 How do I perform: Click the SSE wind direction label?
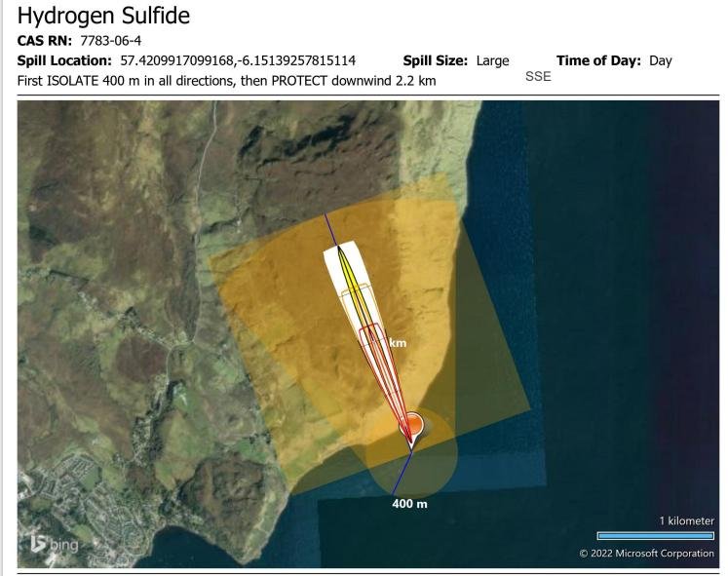pyautogui.click(x=538, y=77)
